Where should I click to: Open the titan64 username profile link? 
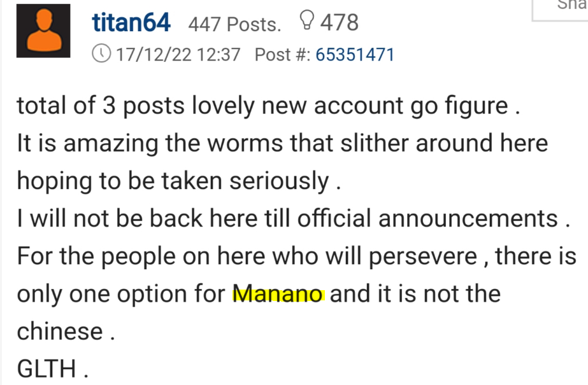[131, 24]
